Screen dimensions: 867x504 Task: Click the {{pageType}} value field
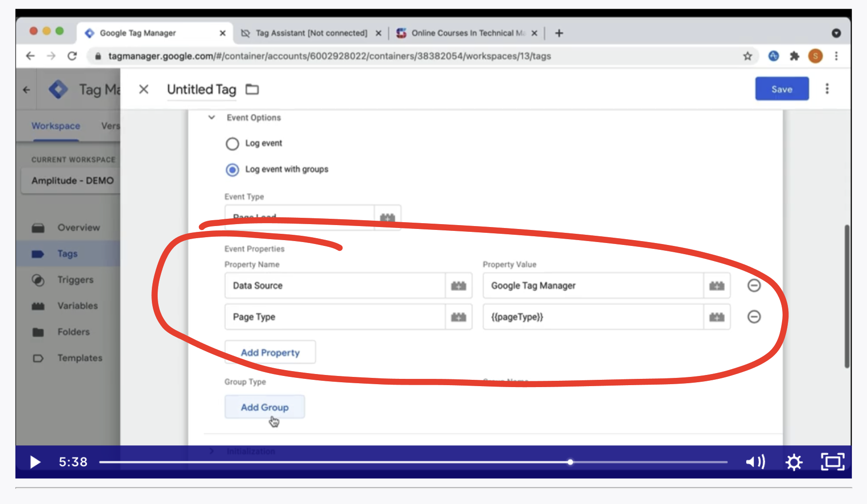pyautogui.click(x=593, y=317)
